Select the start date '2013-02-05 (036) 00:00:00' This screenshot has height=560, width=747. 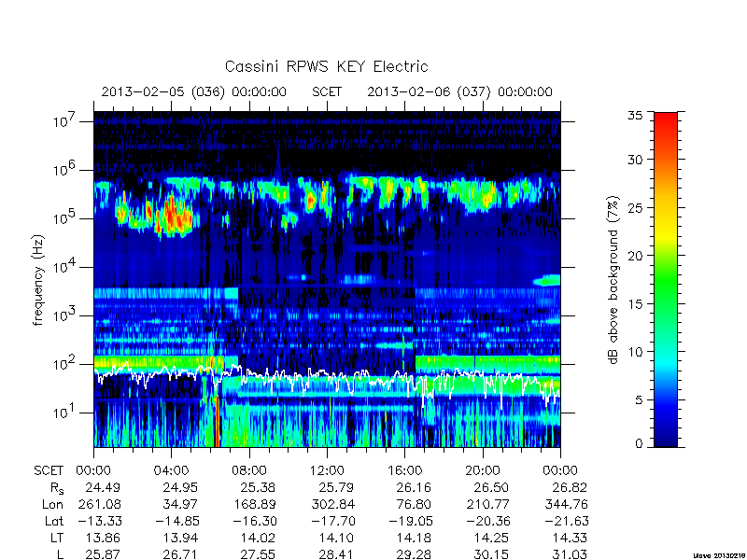tap(194, 91)
